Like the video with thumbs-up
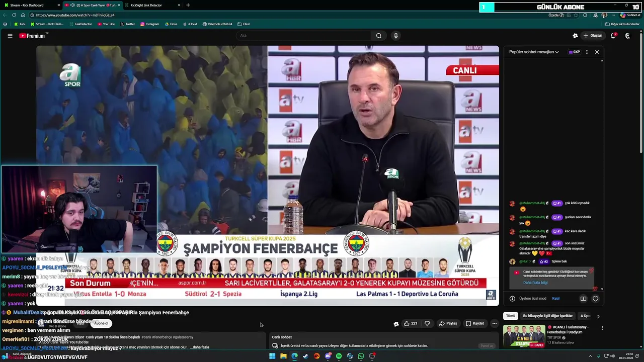The image size is (644, 362). 410,323
